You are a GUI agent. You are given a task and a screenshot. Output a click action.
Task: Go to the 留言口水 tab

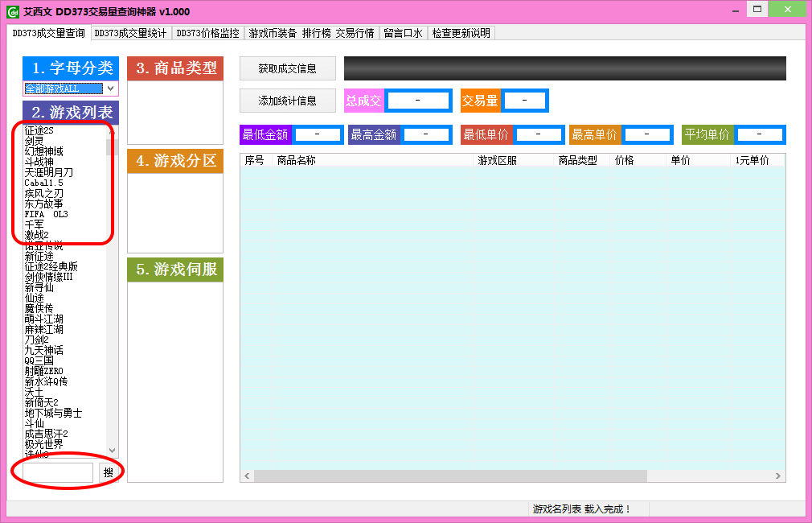coord(404,33)
